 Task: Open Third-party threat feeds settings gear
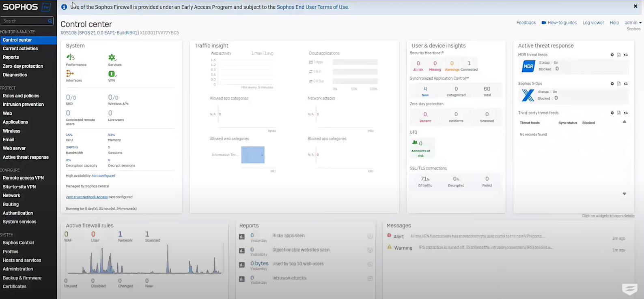point(612,113)
